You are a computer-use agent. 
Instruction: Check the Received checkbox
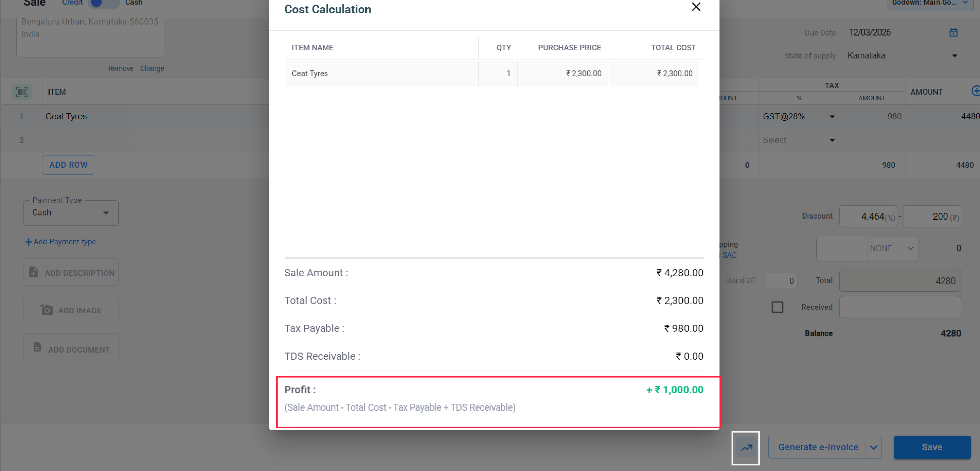(x=777, y=307)
